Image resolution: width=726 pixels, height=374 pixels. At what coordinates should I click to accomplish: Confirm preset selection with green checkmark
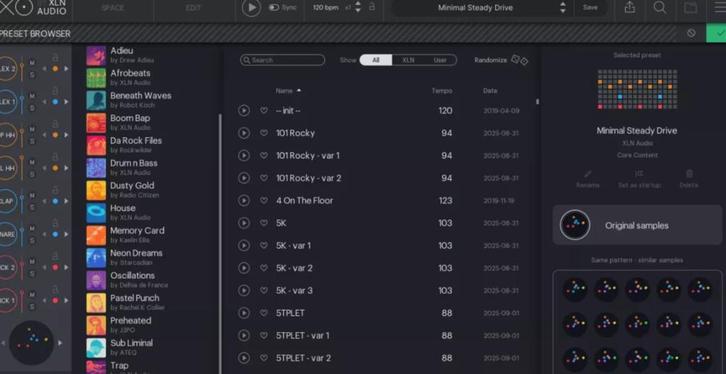coord(716,33)
